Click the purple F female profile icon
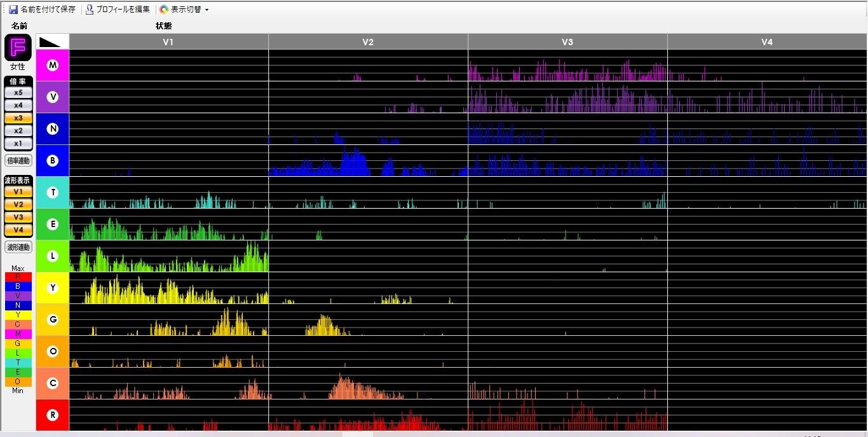The width and height of the screenshot is (868, 437). click(18, 48)
